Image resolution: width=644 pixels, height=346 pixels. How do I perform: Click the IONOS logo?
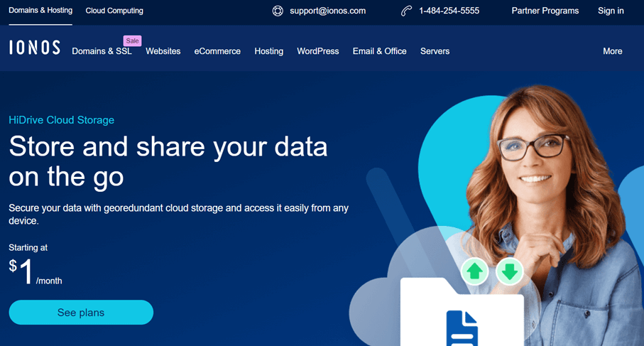[x=35, y=48]
